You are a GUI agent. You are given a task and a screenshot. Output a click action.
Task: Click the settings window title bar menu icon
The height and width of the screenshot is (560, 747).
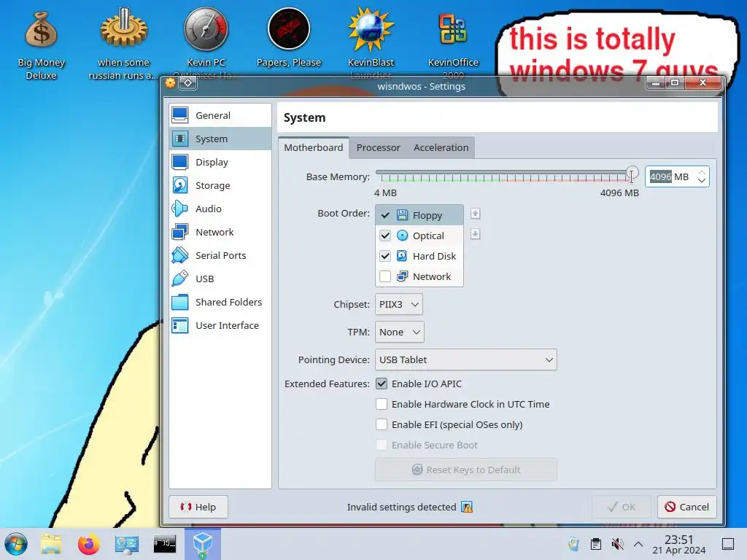170,83
